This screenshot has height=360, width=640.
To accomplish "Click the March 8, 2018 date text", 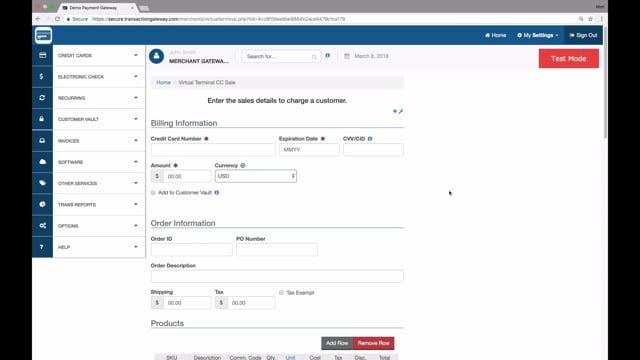I will (x=371, y=56).
